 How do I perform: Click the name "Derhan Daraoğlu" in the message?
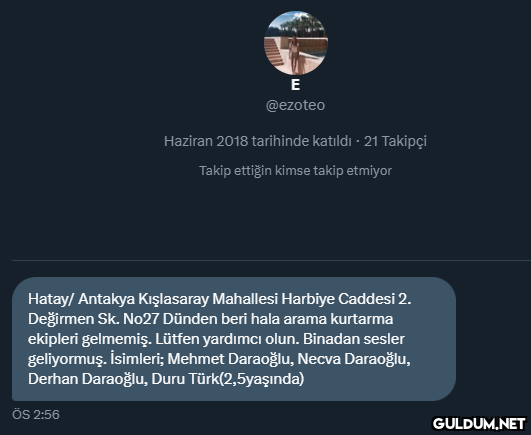[x=88, y=379]
